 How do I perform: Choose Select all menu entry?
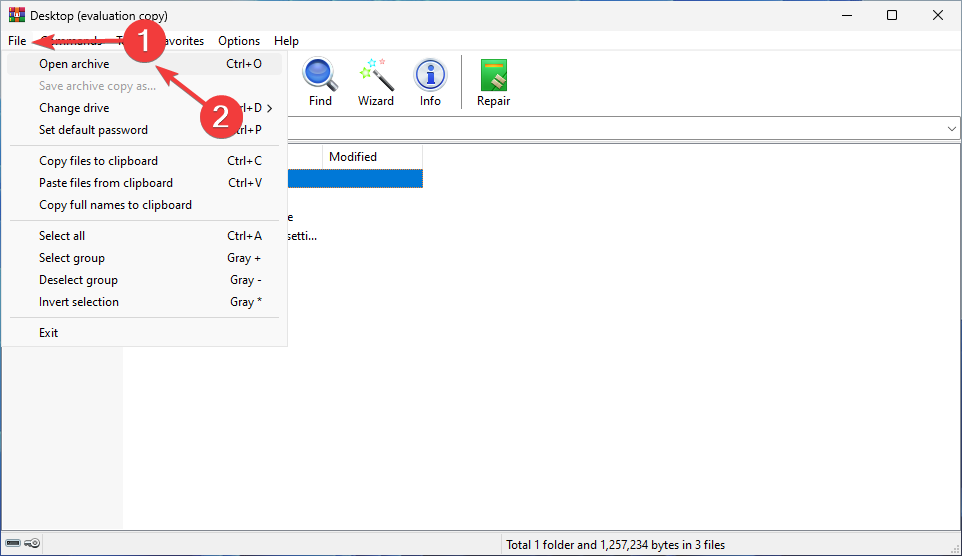pos(144,236)
